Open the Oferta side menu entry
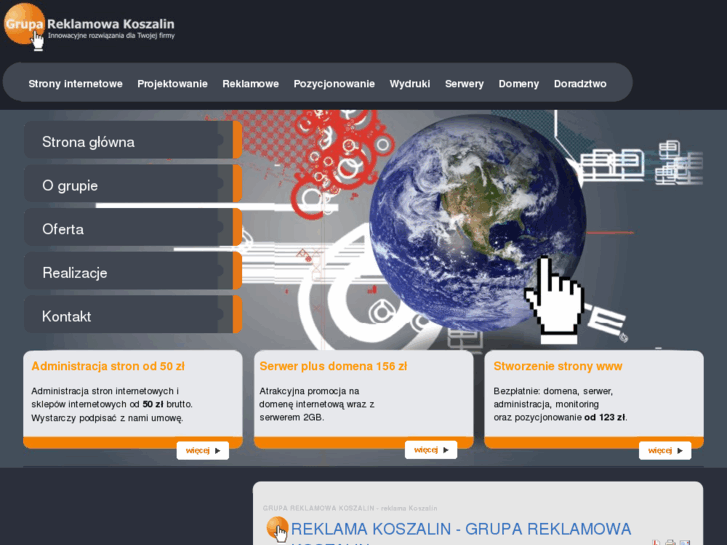727x545 pixels. click(x=133, y=227)
